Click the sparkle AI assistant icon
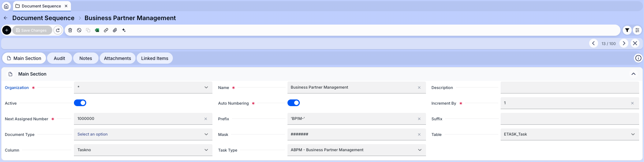Viewport: 644px width, 162px height. click(124, 30)
